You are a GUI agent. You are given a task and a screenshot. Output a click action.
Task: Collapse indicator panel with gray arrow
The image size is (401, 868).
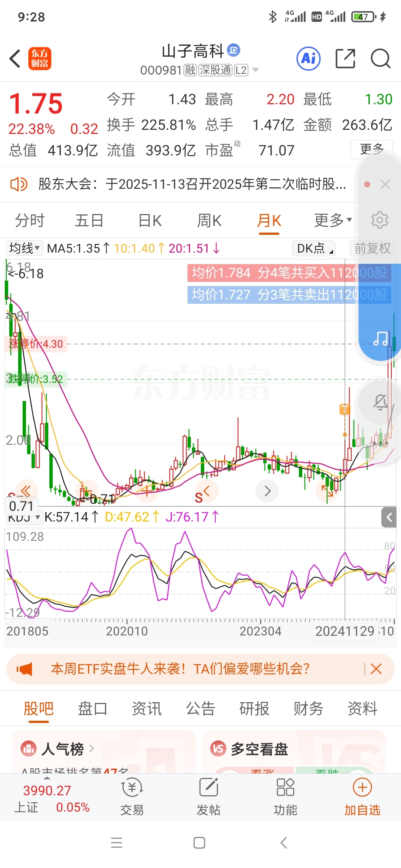(389, 517)
